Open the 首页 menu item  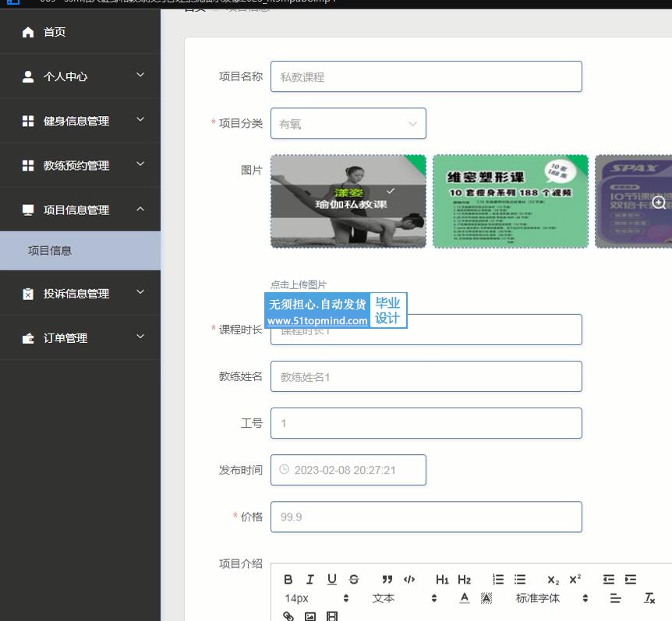point(80,32)
